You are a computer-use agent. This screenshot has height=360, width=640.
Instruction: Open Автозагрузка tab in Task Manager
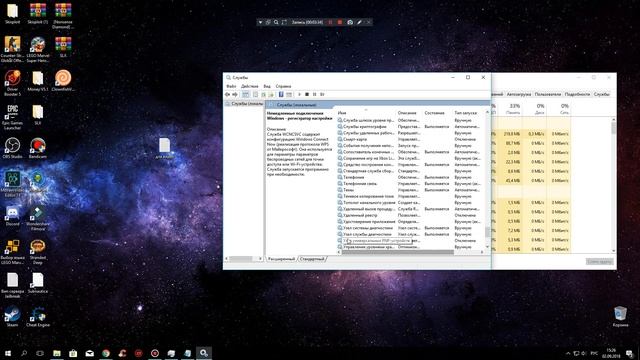tap(519, 94)
